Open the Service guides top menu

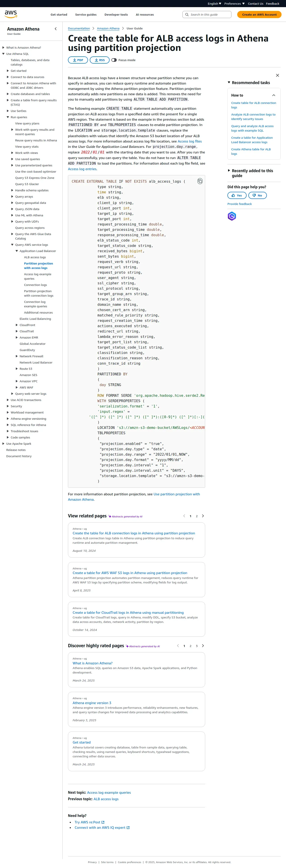[x=86, y=14]
